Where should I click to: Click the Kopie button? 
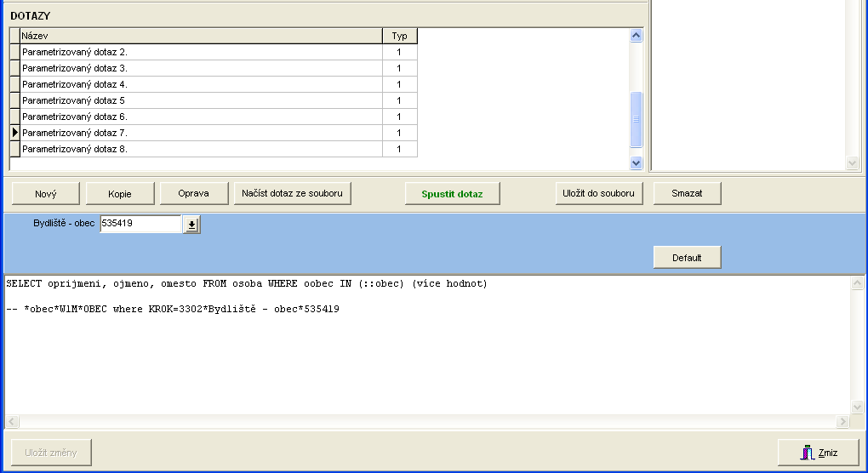119,194
